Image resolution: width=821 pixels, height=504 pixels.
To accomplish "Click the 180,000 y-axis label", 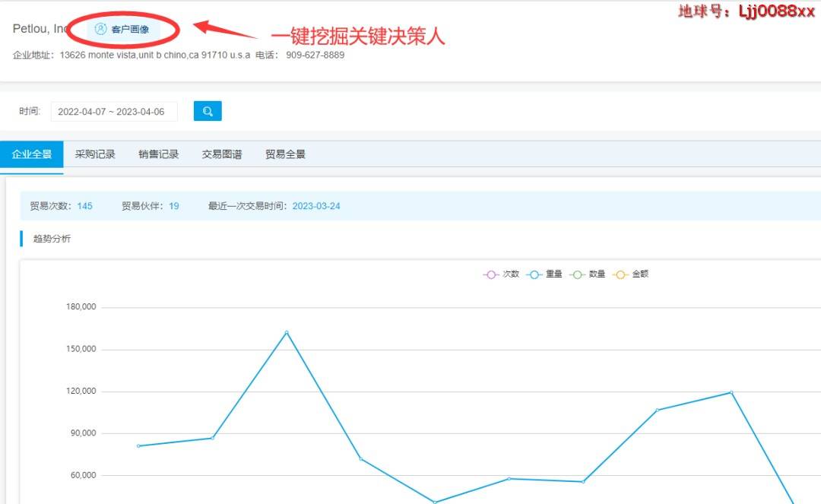I will (x=81, y=306).
